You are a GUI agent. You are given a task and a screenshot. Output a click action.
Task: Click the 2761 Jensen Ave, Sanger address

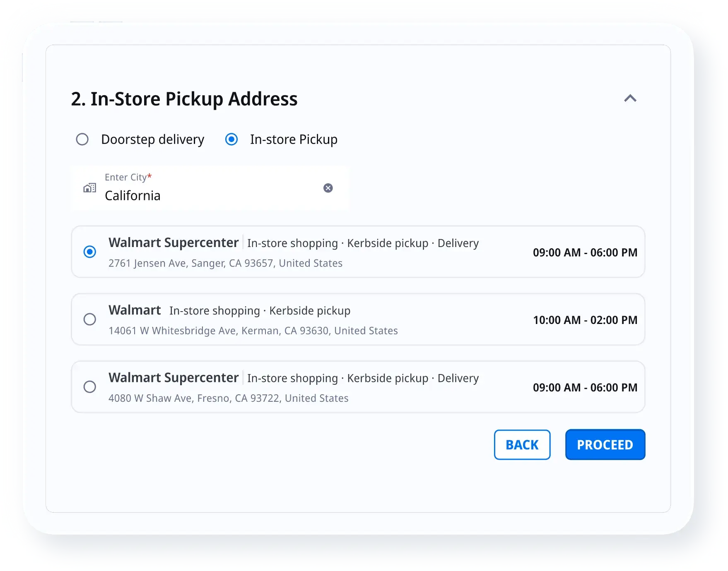pyautogui.click(x=225, y=263)
